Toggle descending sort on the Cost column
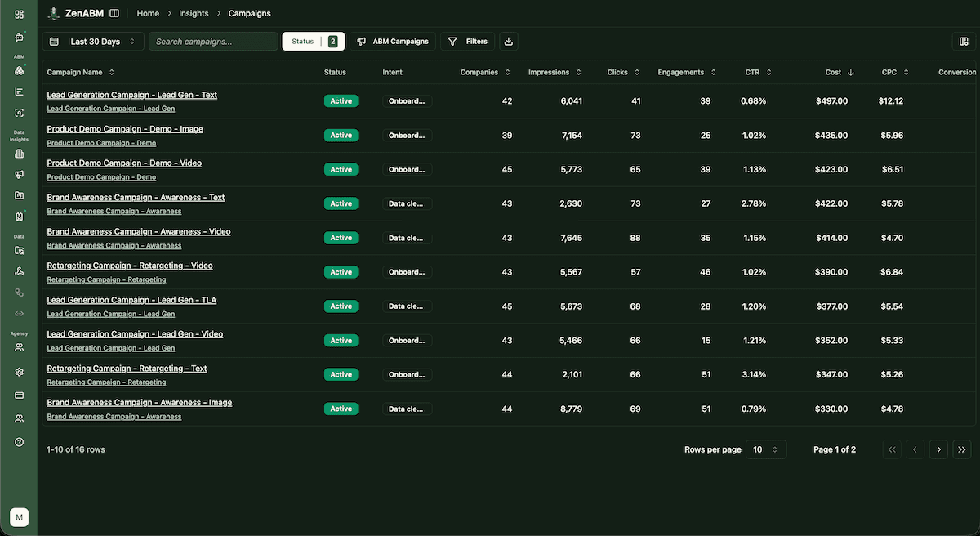980x536 pixels. 851,72
